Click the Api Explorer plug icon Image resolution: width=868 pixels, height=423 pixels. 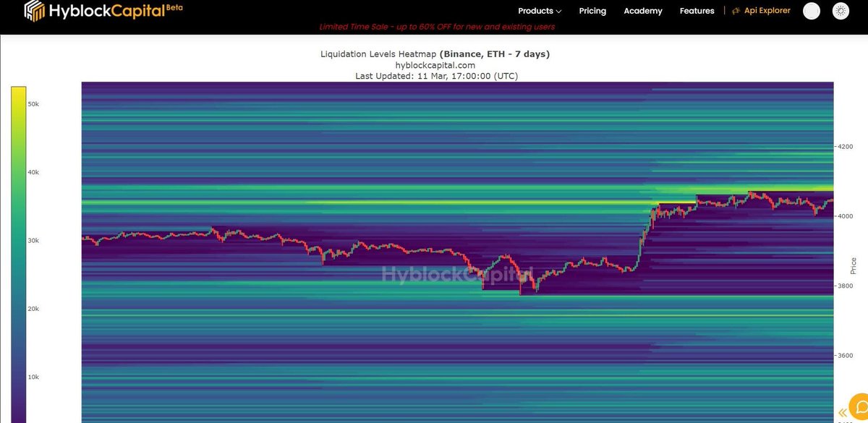(x=736, y=11)
